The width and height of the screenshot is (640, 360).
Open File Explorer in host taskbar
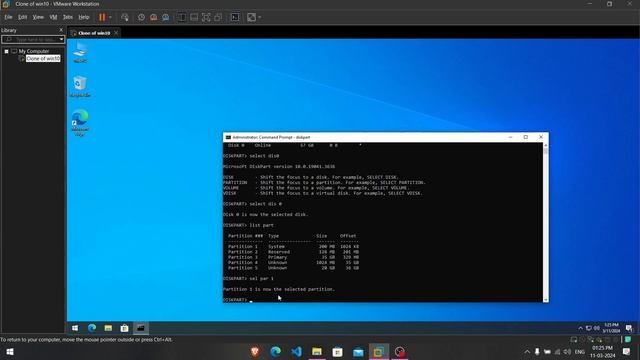(317, 351)
